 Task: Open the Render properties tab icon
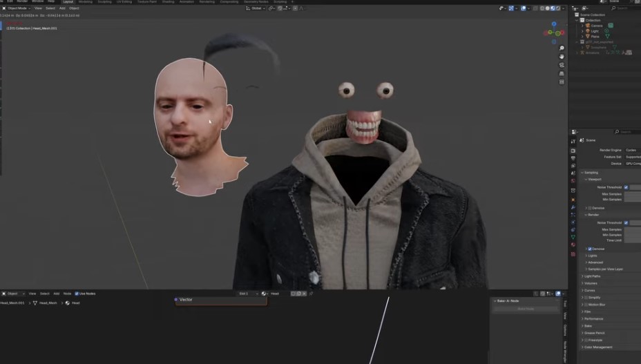pyautogui.click(x=573, y=150)
